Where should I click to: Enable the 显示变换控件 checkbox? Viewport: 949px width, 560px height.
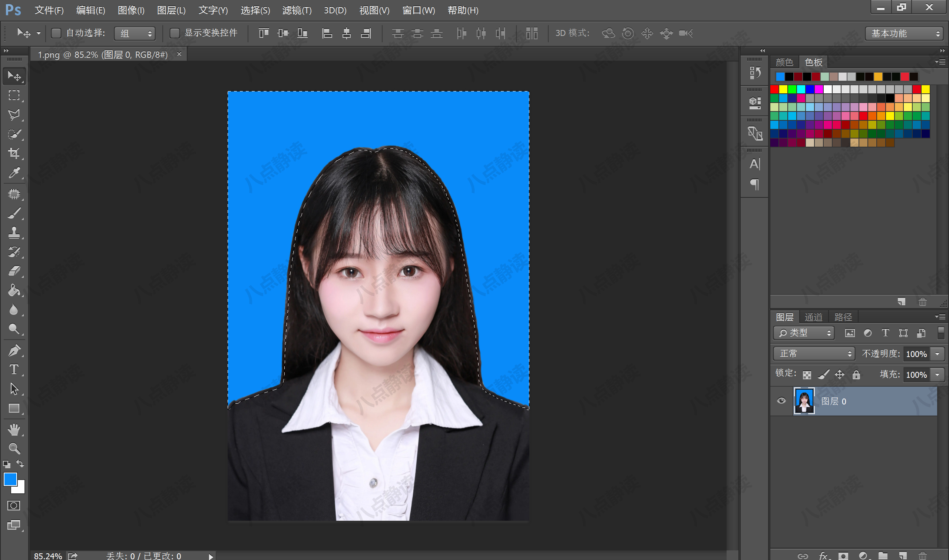175,33
